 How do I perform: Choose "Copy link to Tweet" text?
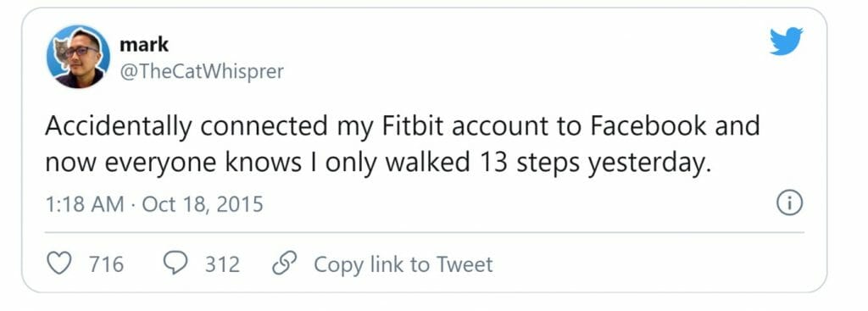coord(403,264)
